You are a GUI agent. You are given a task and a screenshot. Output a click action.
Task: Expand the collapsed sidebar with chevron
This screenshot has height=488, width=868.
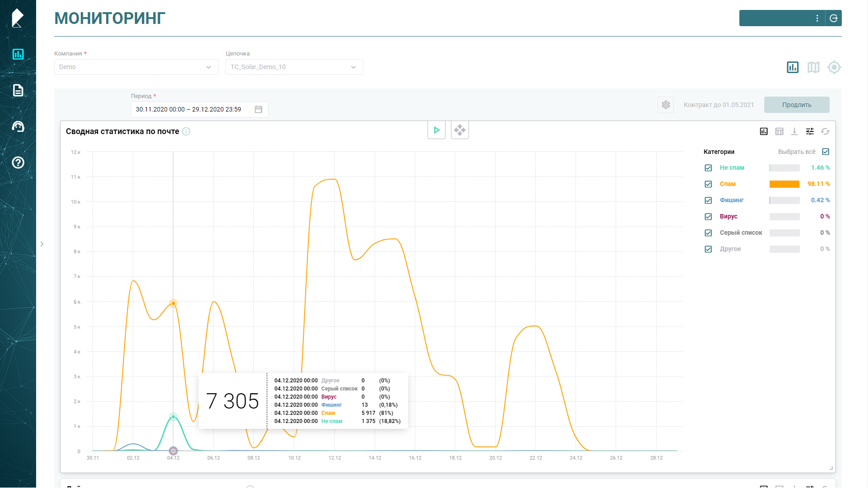[42, 244]
